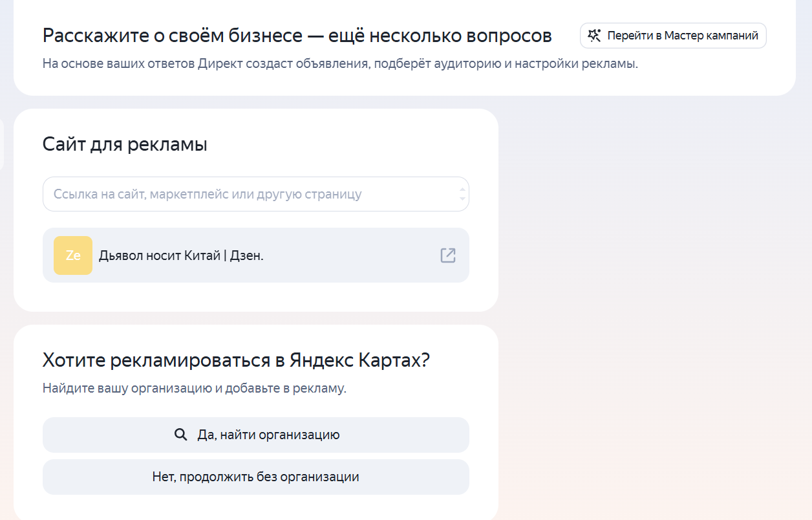Click text Найдите вашу организацию и добавьте в рекламу.
This screenshot has height=520, width=812.
[195, 388]
